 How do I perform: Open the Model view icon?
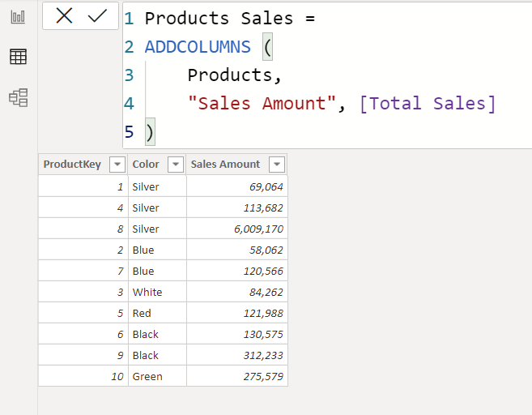tap(19, 98)
